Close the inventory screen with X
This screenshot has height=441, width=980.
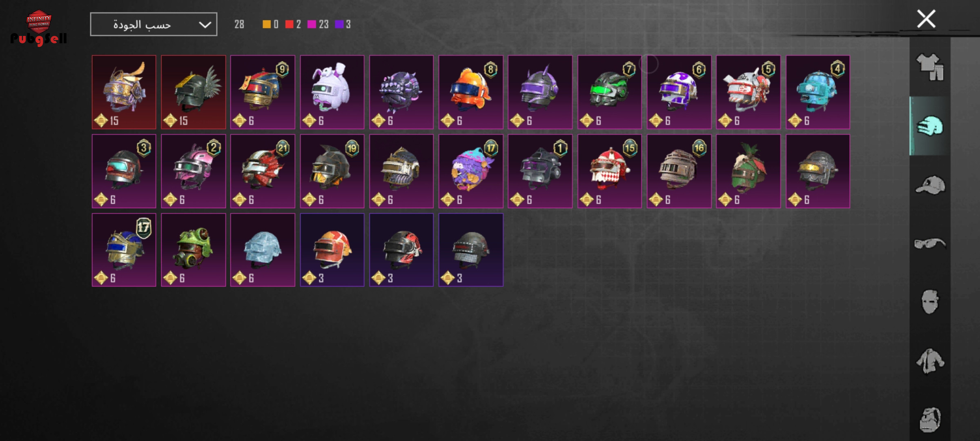pyautogui.click(x=926, y=19)
